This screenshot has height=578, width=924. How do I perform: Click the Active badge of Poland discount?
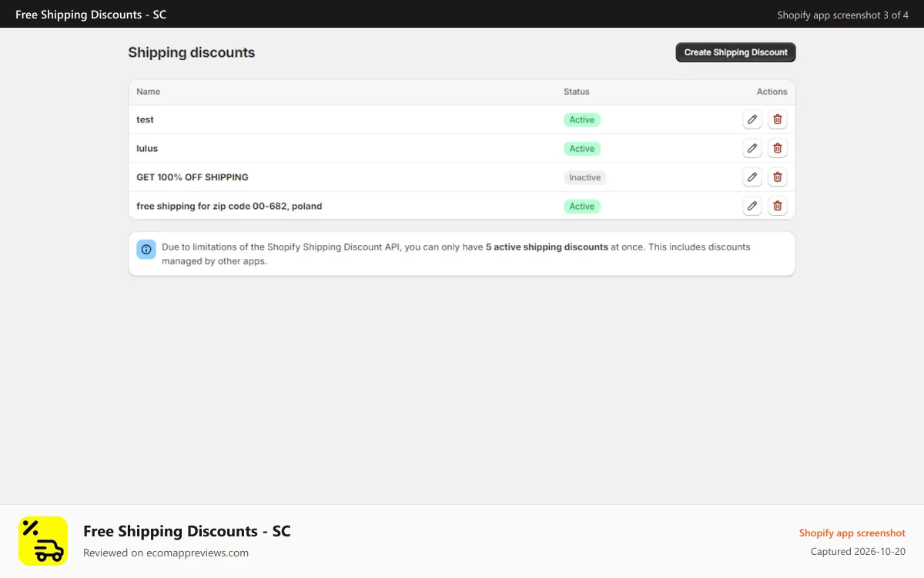pos(582,206)
